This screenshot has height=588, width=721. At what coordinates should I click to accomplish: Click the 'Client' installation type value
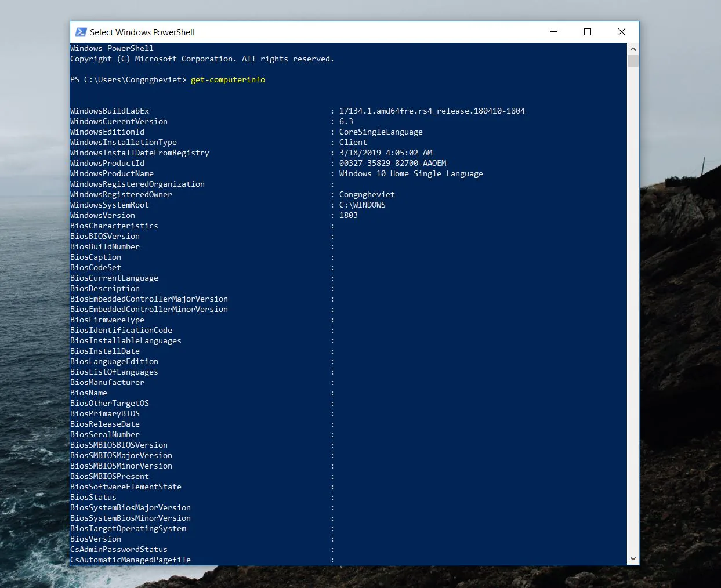[x=353, y=143]
